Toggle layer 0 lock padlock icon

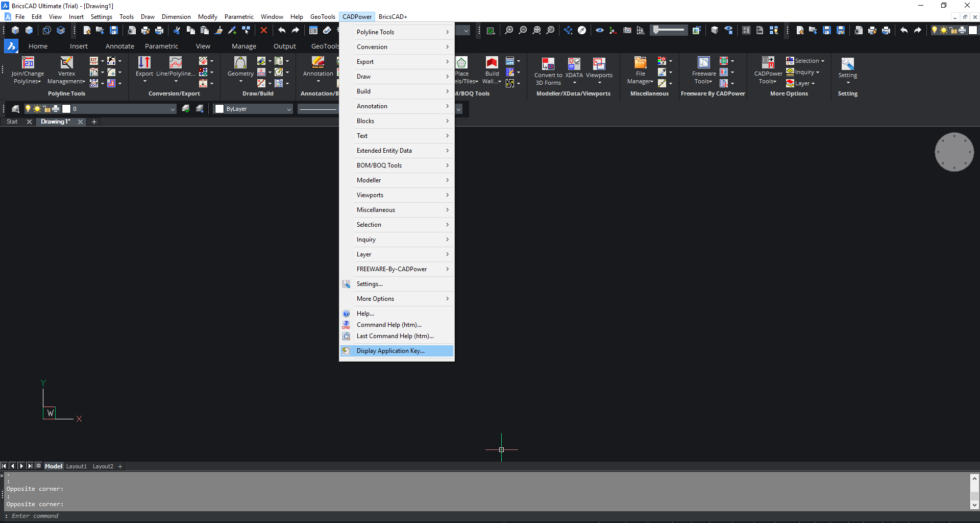click(47, 109)
